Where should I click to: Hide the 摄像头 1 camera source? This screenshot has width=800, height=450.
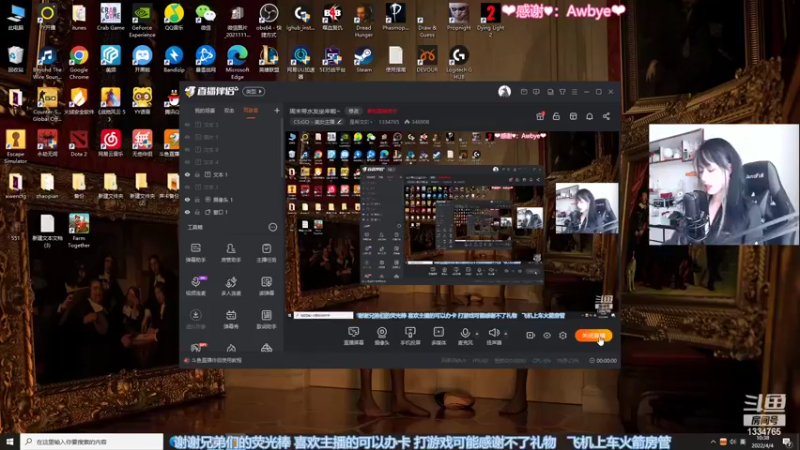(187, 199)
